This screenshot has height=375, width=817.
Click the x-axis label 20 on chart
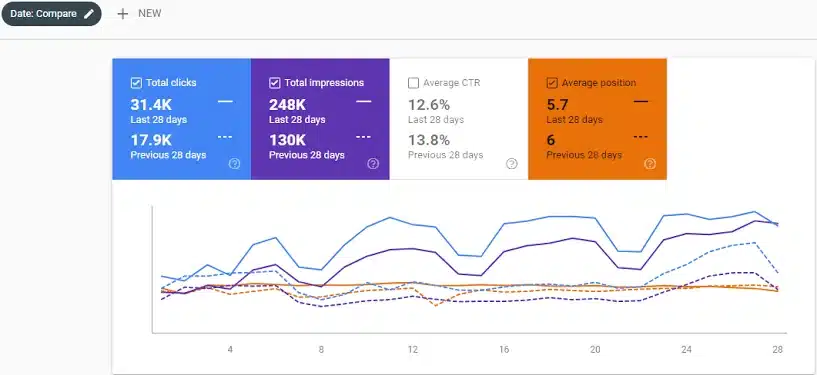[595, 349]
